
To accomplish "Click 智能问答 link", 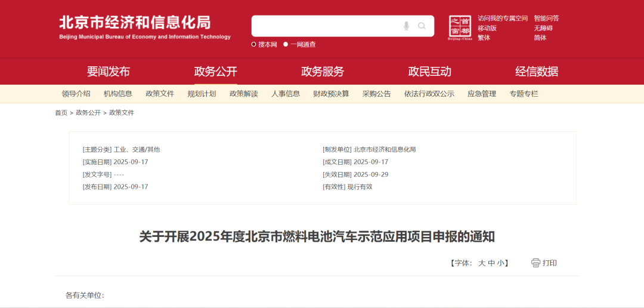I will (546, 19).
